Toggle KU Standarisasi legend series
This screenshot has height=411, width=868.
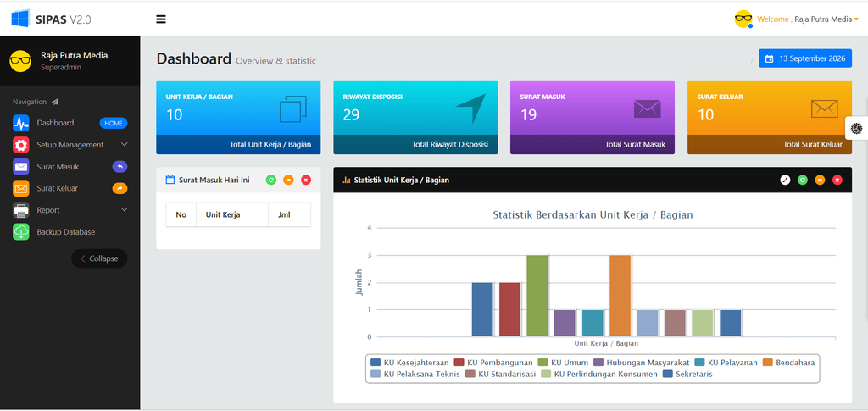pyautogui.click(x=500, y=375)
